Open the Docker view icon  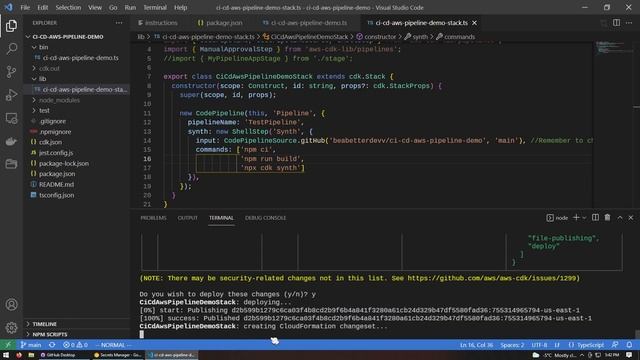coord(11,141)
